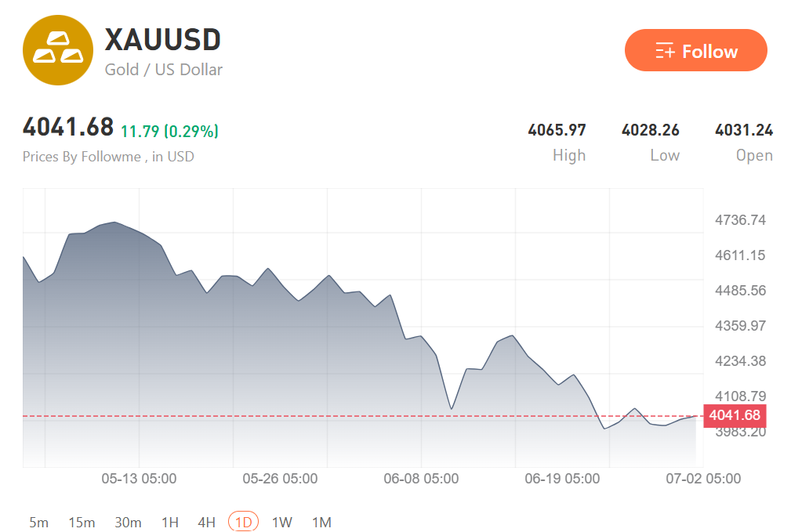Select the highlighted 1D timeframe

pyautogui.click(x=243, y=522)
